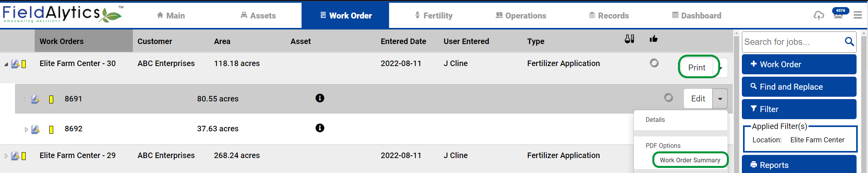Click the info icon for job 8691

click(x=320, y=98)
